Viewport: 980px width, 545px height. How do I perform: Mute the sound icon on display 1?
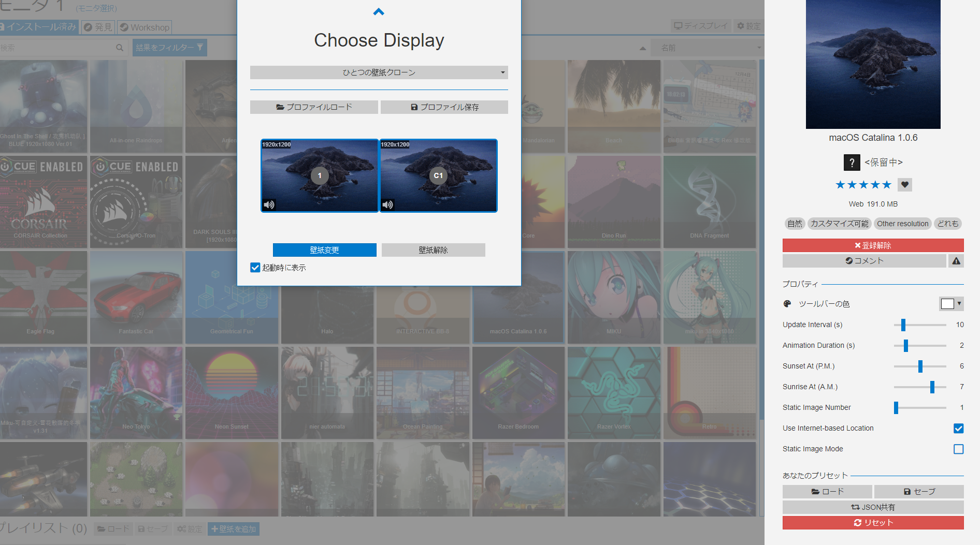point(269,204)
